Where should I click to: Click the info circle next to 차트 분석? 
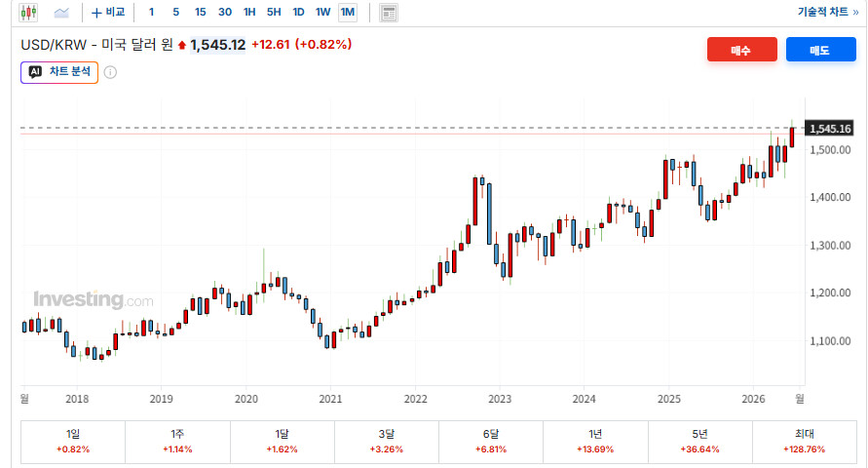point(110,72)
